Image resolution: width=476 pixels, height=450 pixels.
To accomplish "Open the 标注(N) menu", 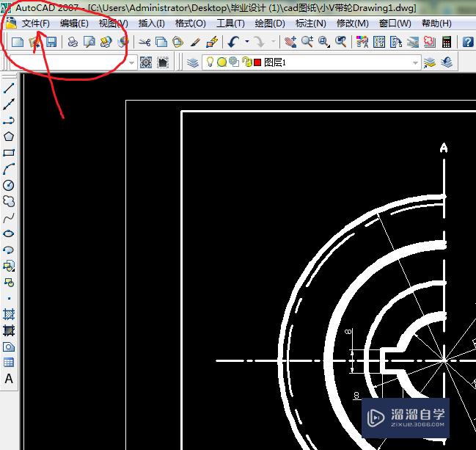I will 310,23.
